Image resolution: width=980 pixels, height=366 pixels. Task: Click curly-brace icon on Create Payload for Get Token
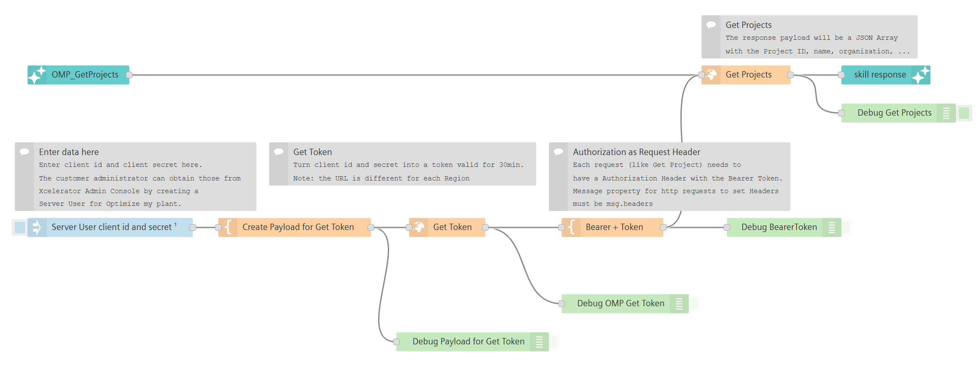pyautogui.click(x=228, y=227)
